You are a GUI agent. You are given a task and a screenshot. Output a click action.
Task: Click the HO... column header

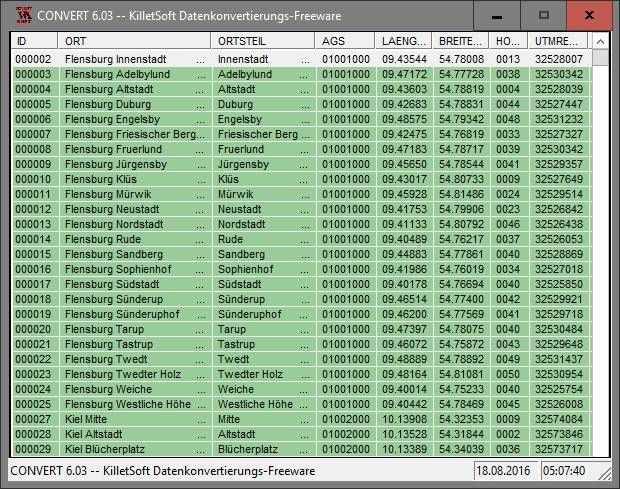point(508,41)
